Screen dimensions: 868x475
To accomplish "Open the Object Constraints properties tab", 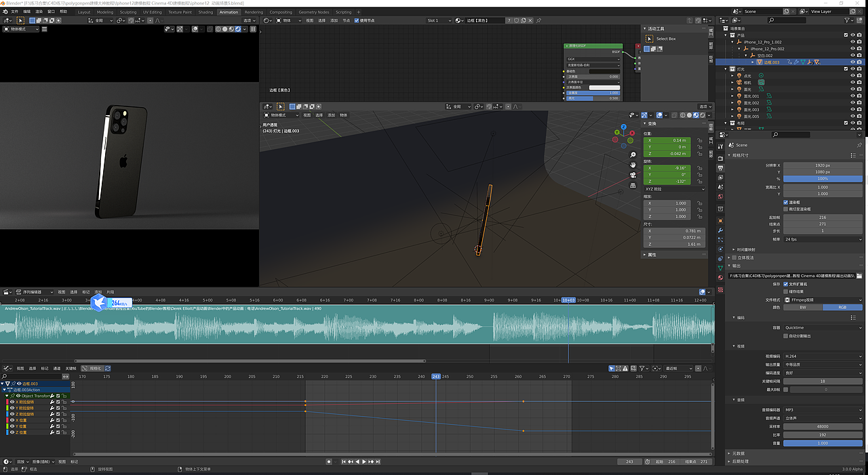I will [720, 258].
